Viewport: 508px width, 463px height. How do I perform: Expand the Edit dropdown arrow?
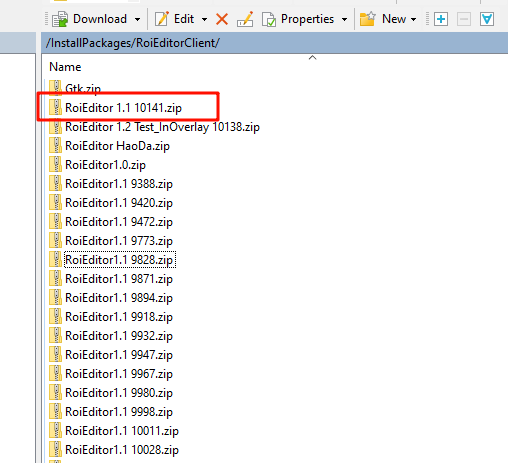coord(204,19)
